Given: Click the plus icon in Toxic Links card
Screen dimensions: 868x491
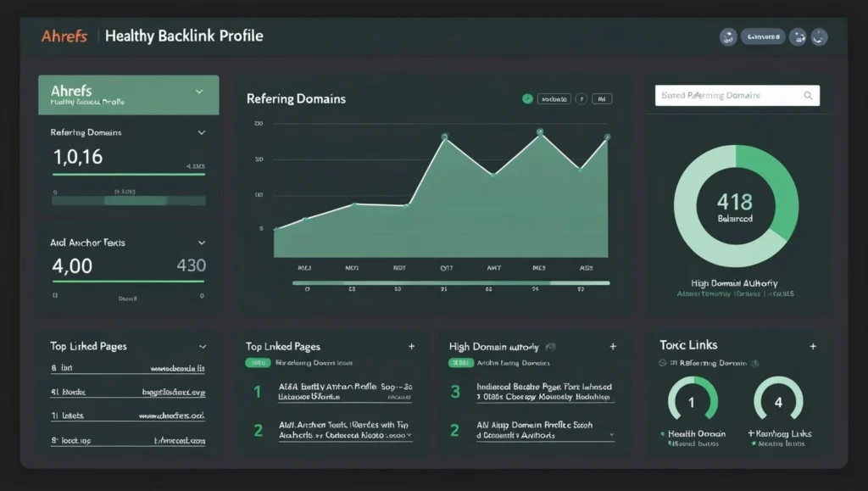Looking at the screenshot, I should pos(813,347).
